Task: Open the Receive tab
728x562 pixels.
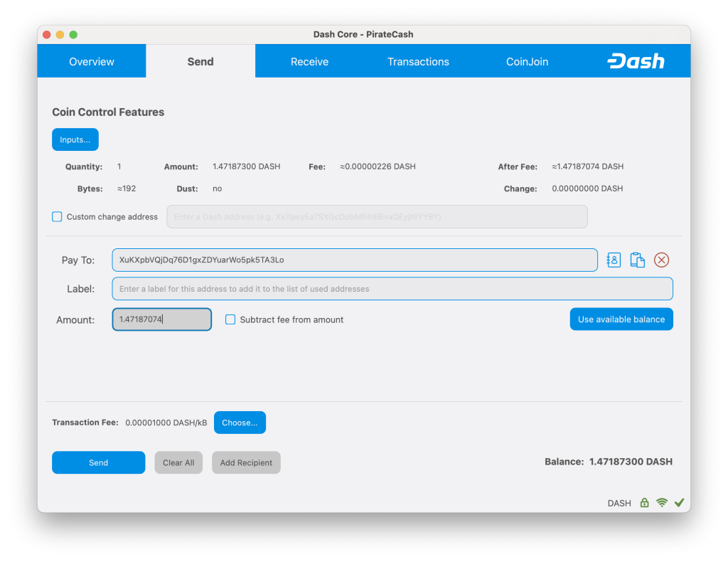Action: coord(309,61)
